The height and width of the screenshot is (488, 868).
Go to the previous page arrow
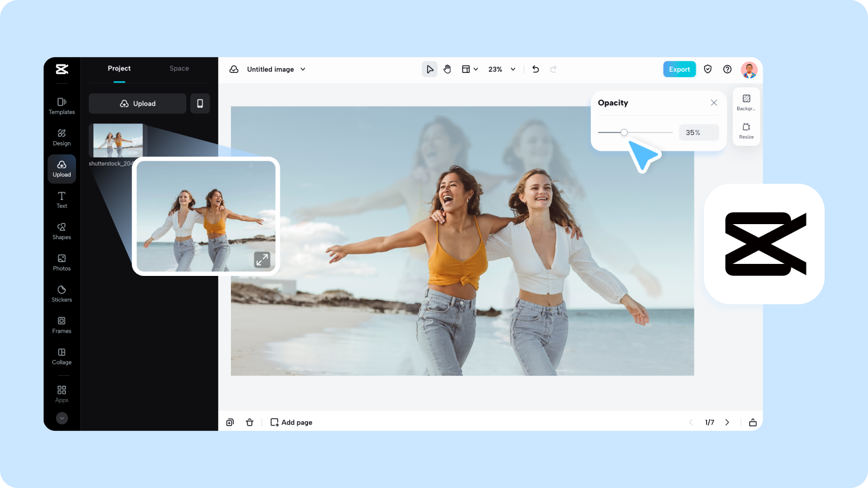[691, 422]
